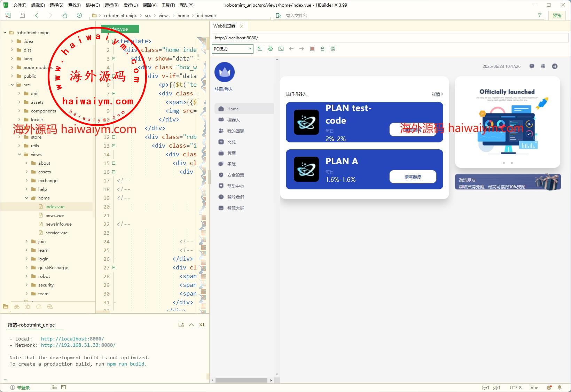Screen dimensions: 571x392
Task: Stop page loading with red square icon
Action: (x=312, y=49)
